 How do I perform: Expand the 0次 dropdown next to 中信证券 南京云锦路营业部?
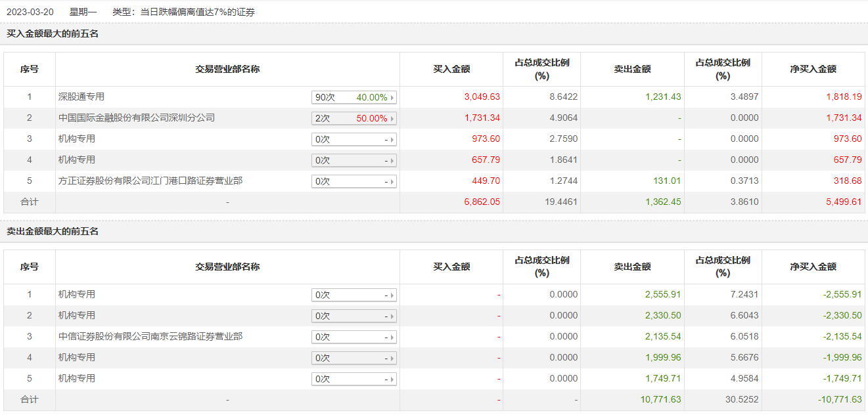(x=354, y=338)
